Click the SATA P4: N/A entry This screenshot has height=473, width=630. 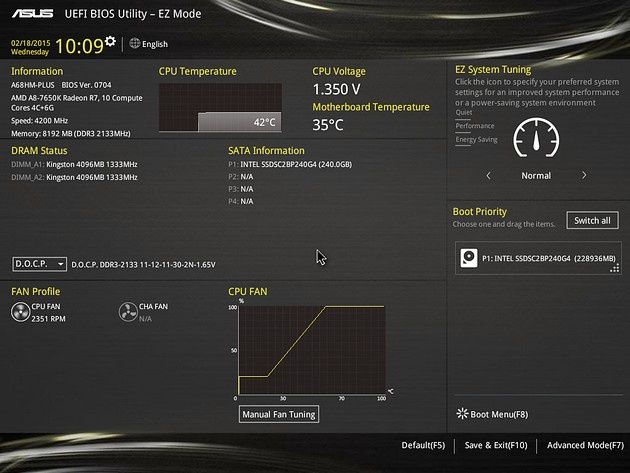[241, 201]
